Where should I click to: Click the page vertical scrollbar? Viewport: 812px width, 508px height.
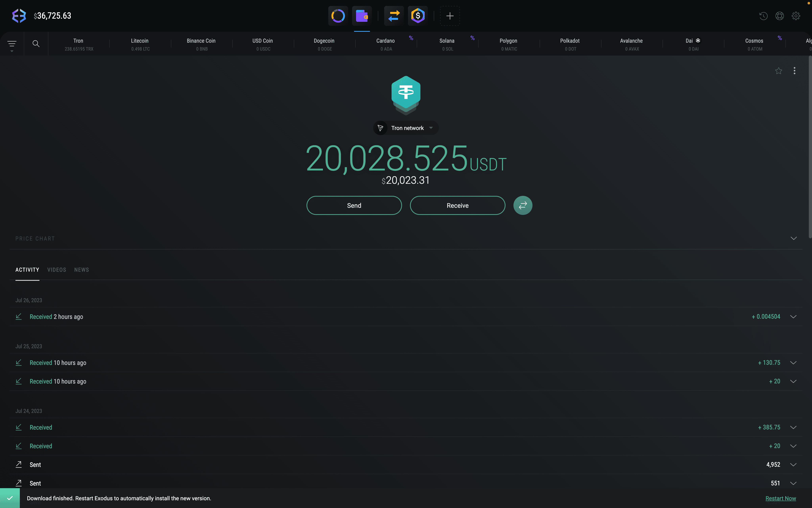click(810, 147)
